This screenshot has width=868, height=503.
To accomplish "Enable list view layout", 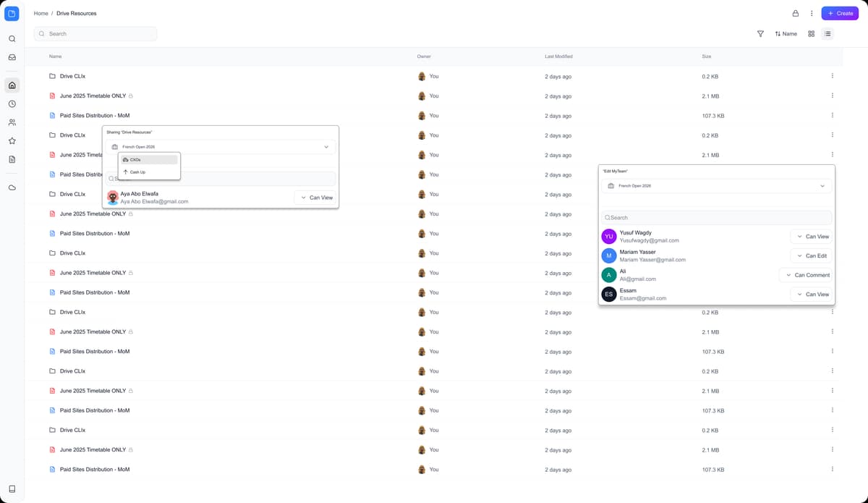I will (x=827, y=33).
